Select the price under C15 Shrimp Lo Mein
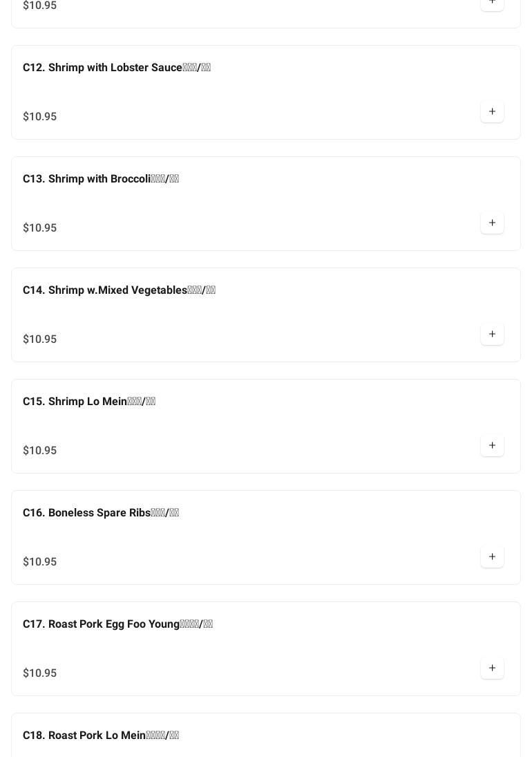Image resolution: width=532 pixels, height=757 pixels. 40,451
